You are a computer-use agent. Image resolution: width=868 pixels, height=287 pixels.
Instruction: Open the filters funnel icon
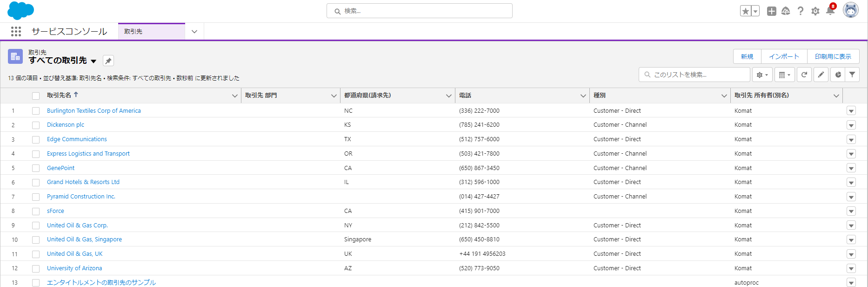852,75
